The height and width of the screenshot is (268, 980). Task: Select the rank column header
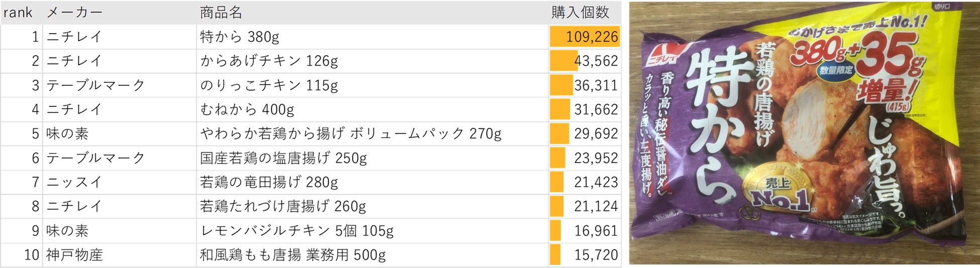[18, 12]
